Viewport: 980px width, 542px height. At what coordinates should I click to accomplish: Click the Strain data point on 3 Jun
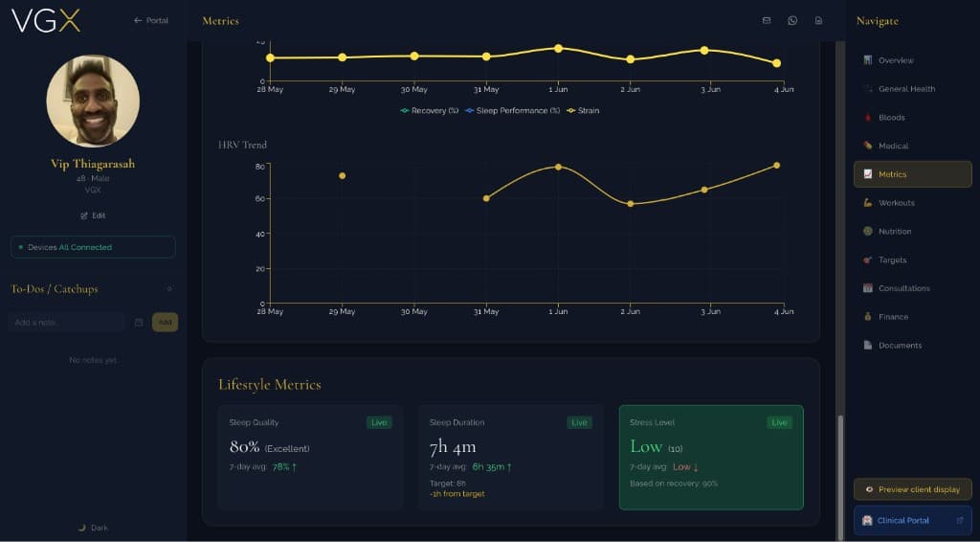pos(703,50)
